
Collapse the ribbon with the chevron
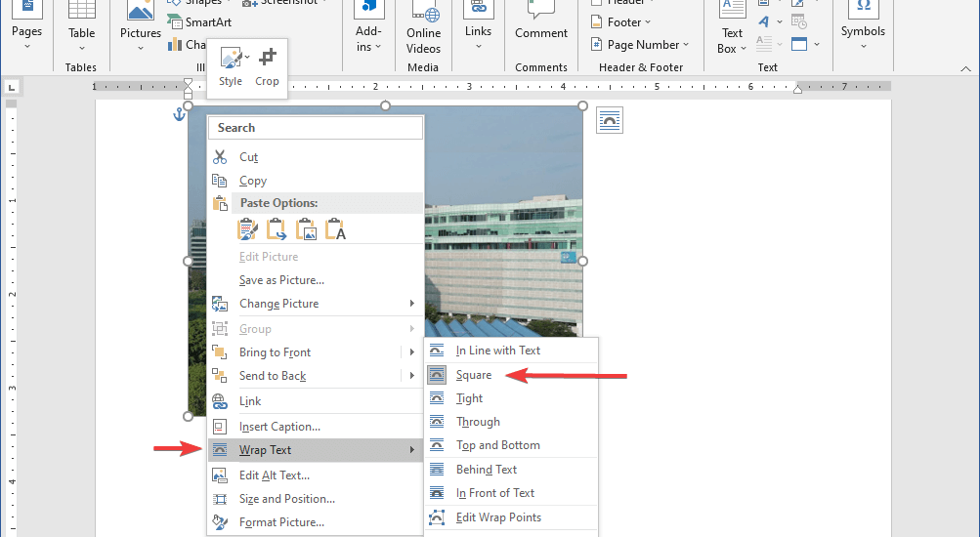pyautogui.click(x=965, y=68)
